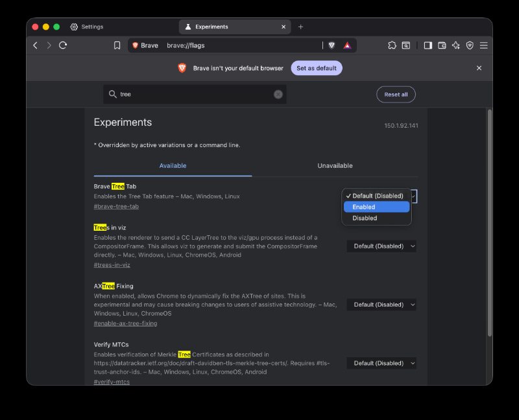The height and width of the screenshot is (420, 519).
Task: Select the Experiments browser tab
Action: (235, 27)
